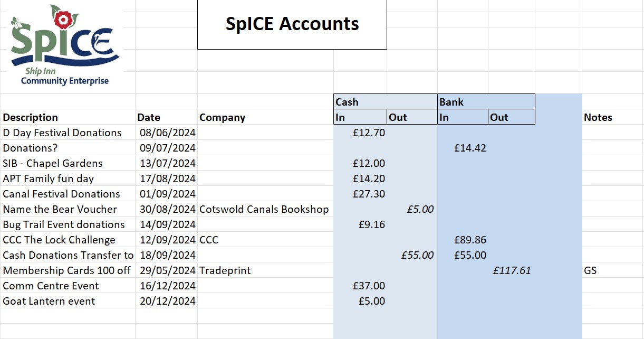This screenshot has height=339, width=644.
Task: Click the Cash section header cell
Action: point(385,102)
